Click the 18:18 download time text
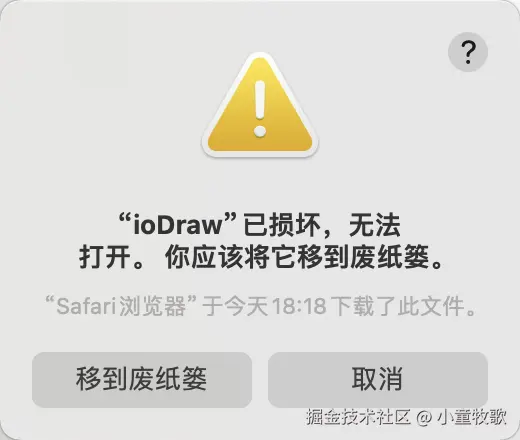This screenshot has height=440, width=520. point(299,306)
